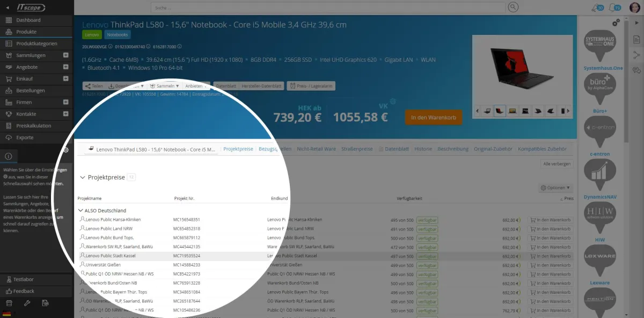
Task: Open the speech-bubble feedback icon on the right edge
Action: click(x=637, y=70)
